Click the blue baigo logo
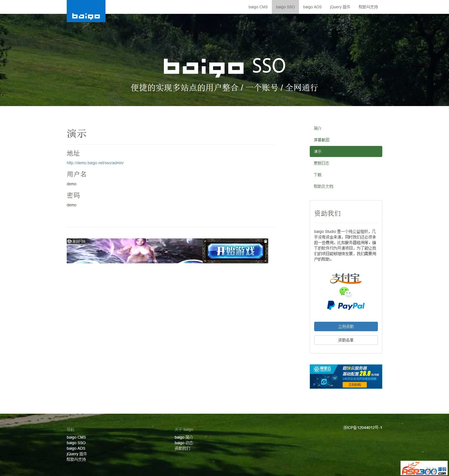449x476 pixels. 86,11
